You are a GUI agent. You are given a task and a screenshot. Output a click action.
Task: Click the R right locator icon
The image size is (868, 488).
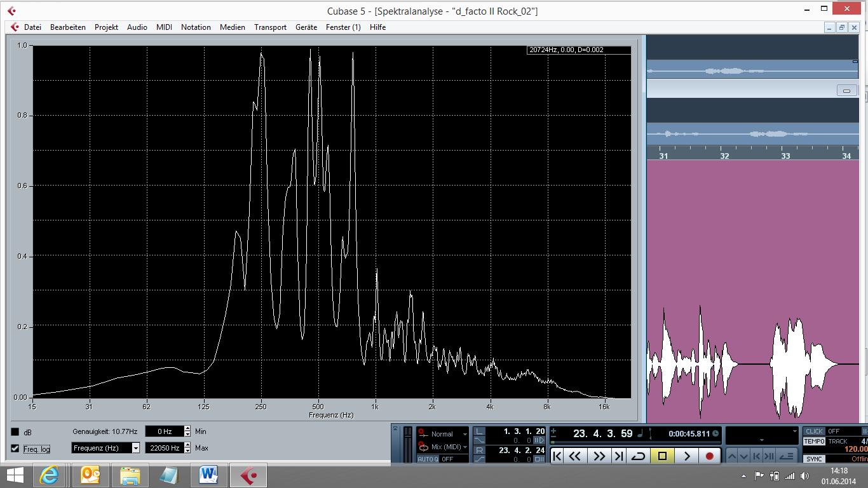pyautogui.click(x=479, y=450)
